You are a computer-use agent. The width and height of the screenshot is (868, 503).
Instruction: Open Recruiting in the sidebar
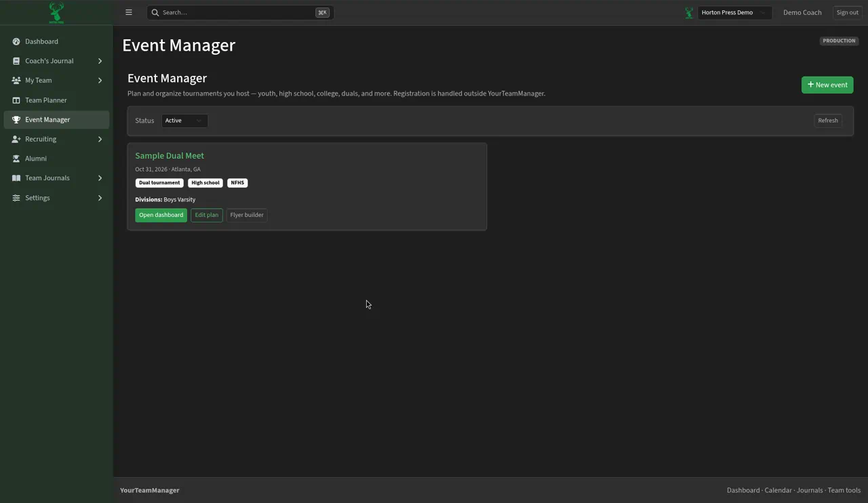tap(56, 139)
